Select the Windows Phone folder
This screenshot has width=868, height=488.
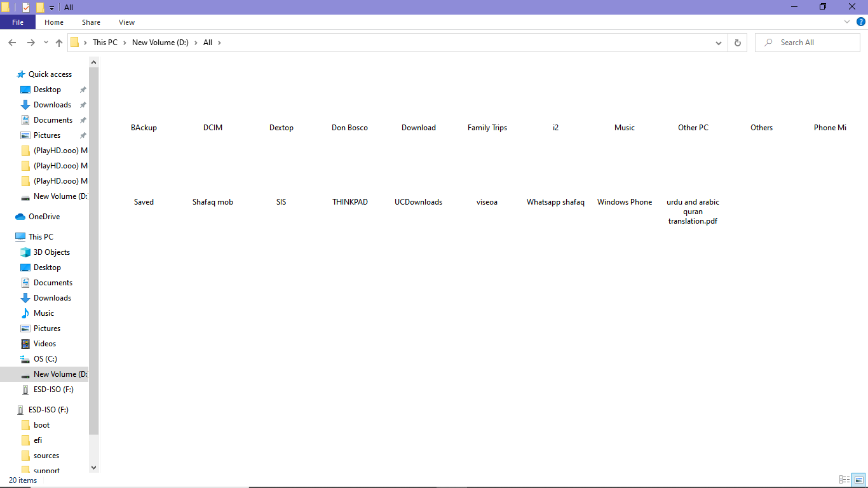(x=625, y=202)
